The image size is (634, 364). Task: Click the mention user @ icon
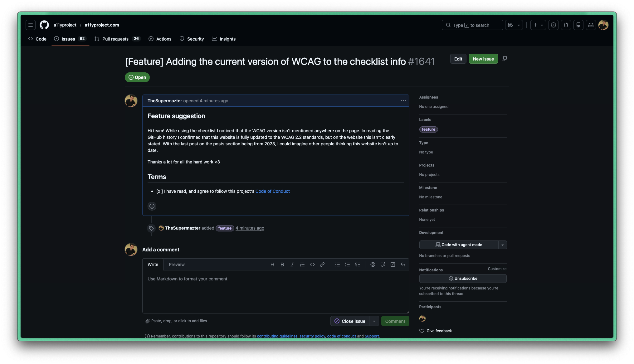373,265
